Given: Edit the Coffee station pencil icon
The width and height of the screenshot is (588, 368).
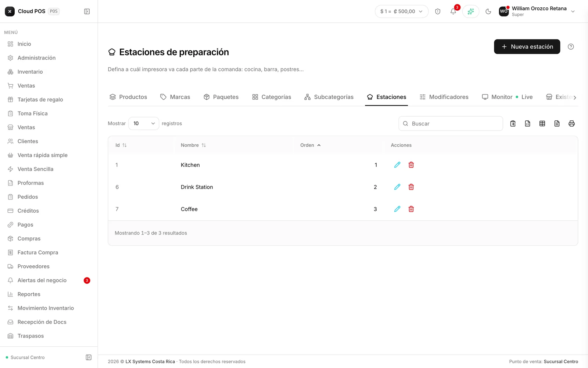Looking at the screenshot, I should [397, 209].
